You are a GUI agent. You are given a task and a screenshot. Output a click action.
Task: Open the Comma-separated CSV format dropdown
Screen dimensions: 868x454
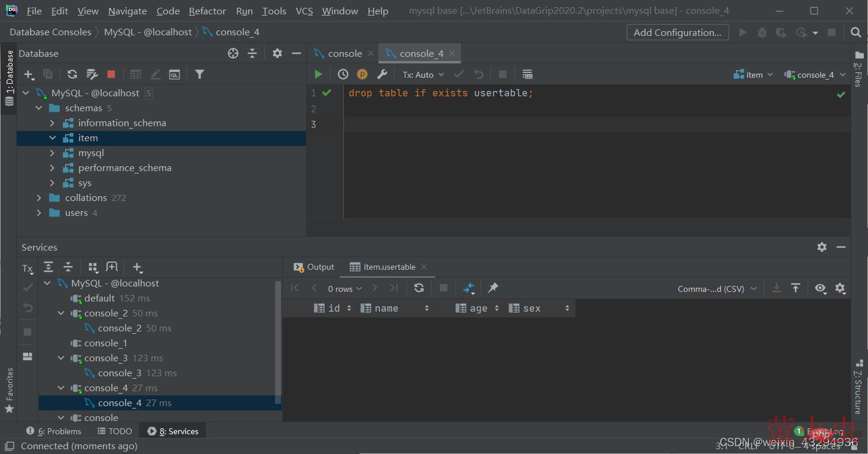(717, 289)
